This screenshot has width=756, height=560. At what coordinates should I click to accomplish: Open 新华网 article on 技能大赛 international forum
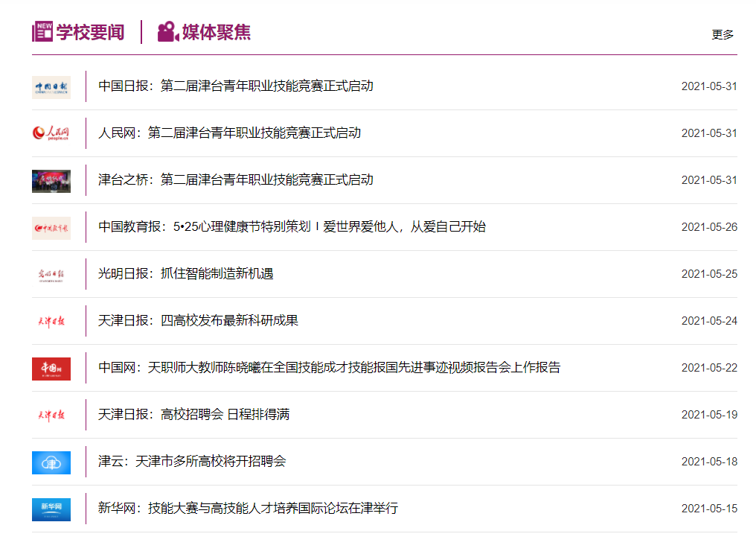248,509
